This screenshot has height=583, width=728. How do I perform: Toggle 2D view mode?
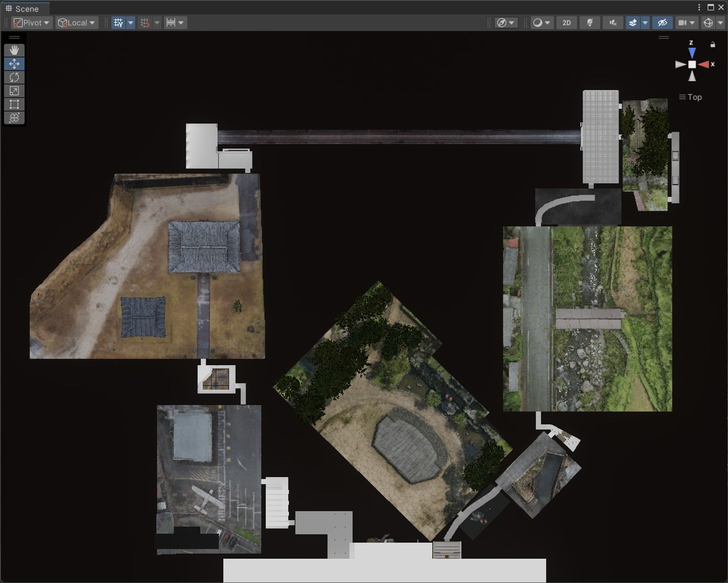click(x=566, y=23)
